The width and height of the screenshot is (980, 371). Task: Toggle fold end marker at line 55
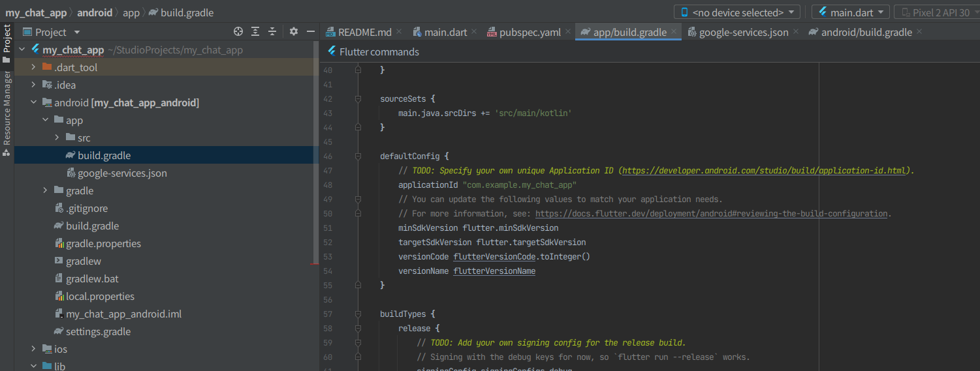click(358, 286)
